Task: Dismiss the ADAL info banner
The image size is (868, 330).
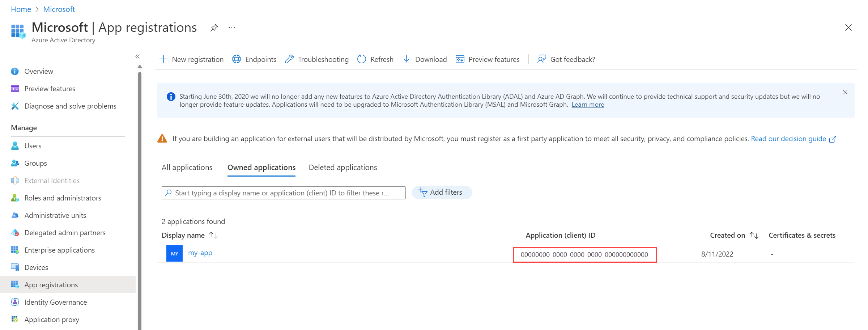Action: tap(845, 92)
